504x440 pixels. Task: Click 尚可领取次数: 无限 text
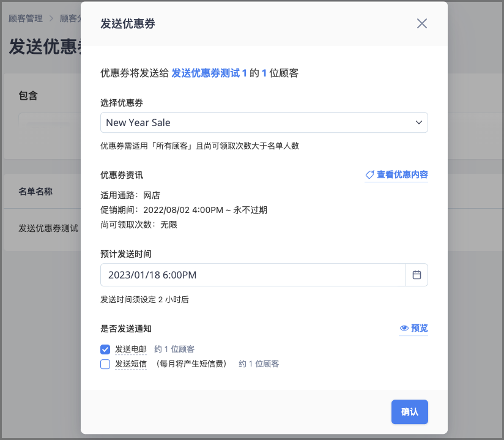point(139,225)
